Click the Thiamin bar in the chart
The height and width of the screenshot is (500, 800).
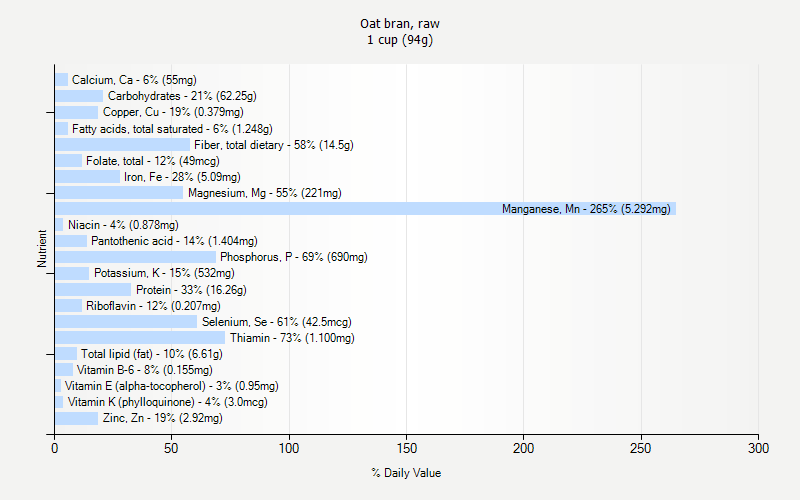[x=140, y=338]
